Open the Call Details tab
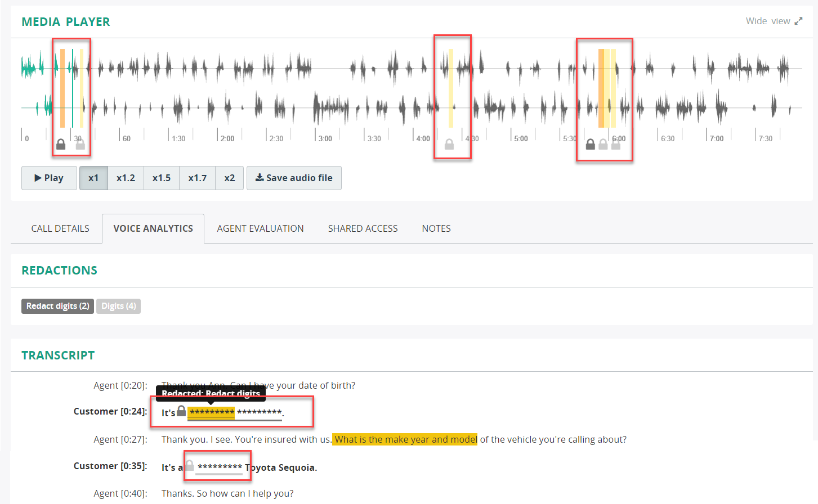 coord(60,228)
